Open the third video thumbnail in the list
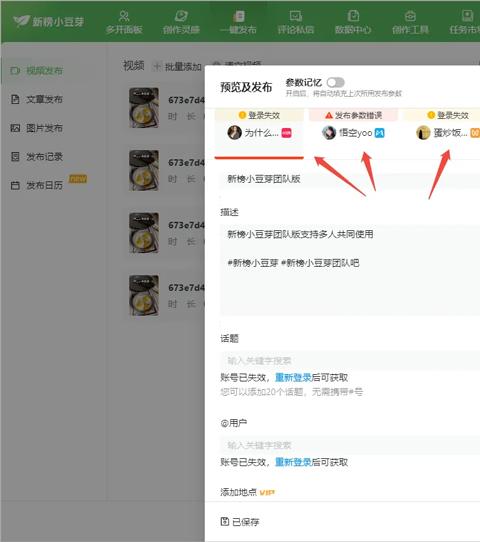Viewport: 480px width, 542px height. (x=144, y=233)
